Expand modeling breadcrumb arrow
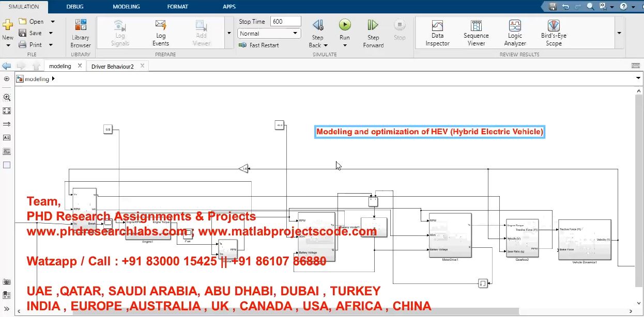 click(53, 79)
